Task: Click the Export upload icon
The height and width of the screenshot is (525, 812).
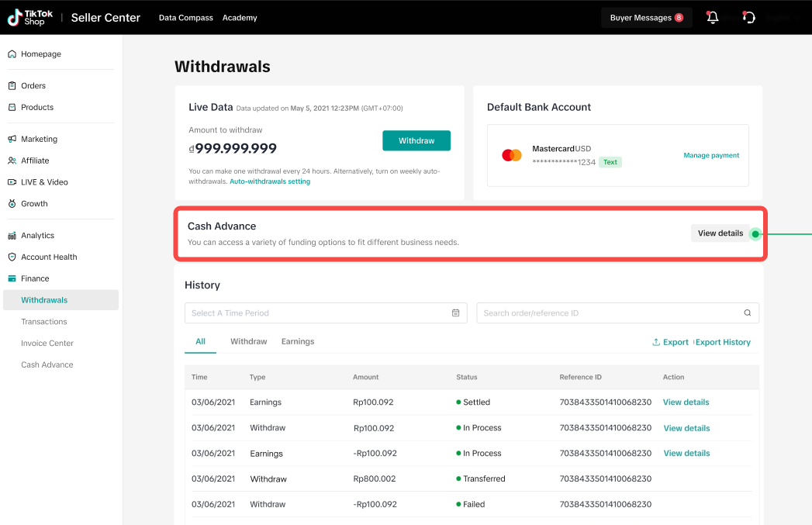Action: tap(655, 342)
